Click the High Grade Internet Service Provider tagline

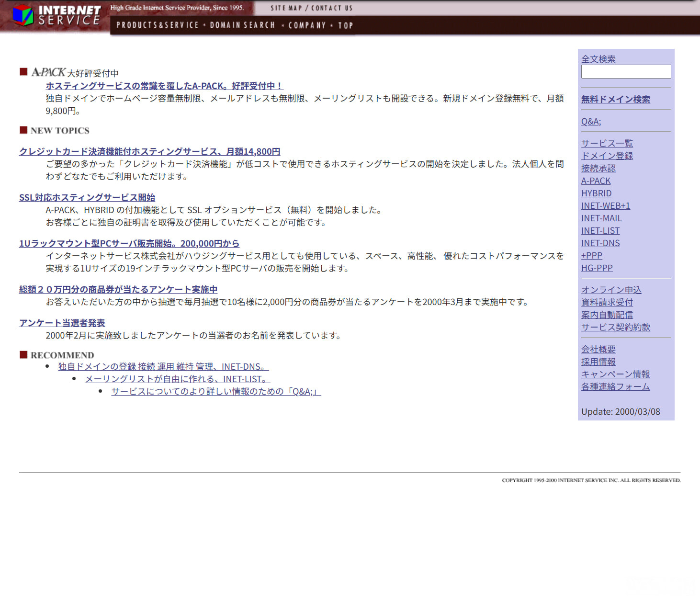[x=177, y=8]
